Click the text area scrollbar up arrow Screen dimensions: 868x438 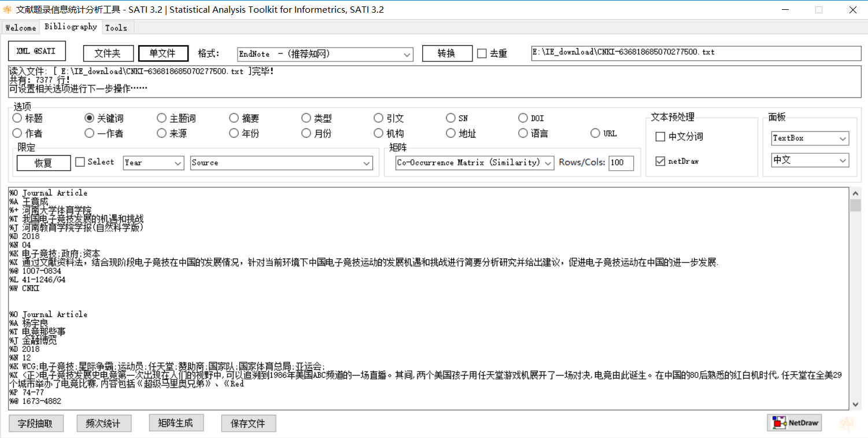[x=856, y=193]
